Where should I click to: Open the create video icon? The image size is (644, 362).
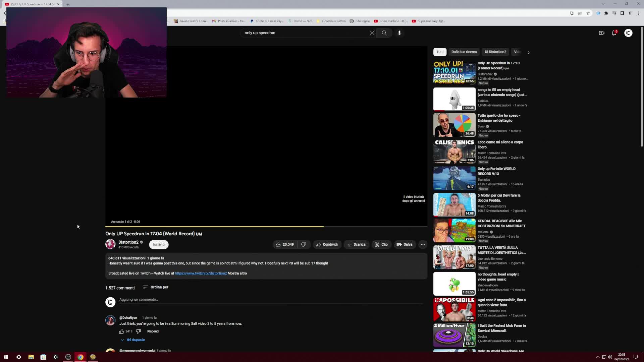click(x=602, y=33)
